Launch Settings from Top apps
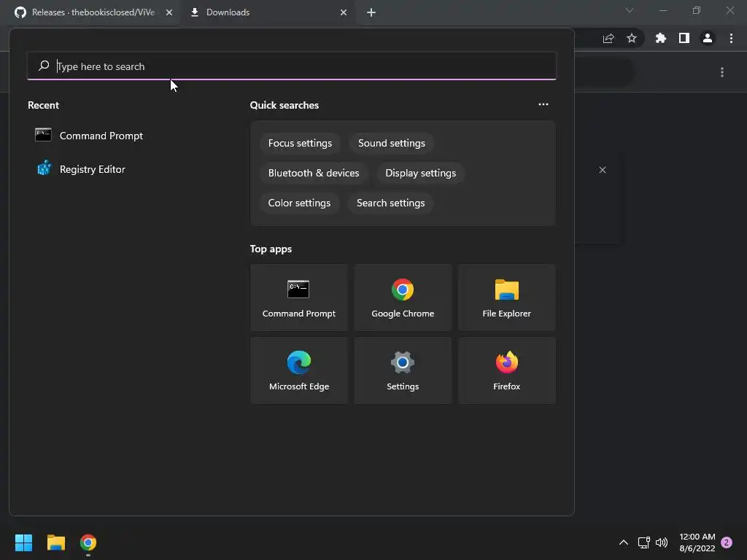The height and width of the screenshot is (560, 747). click(x=403, y=370)
